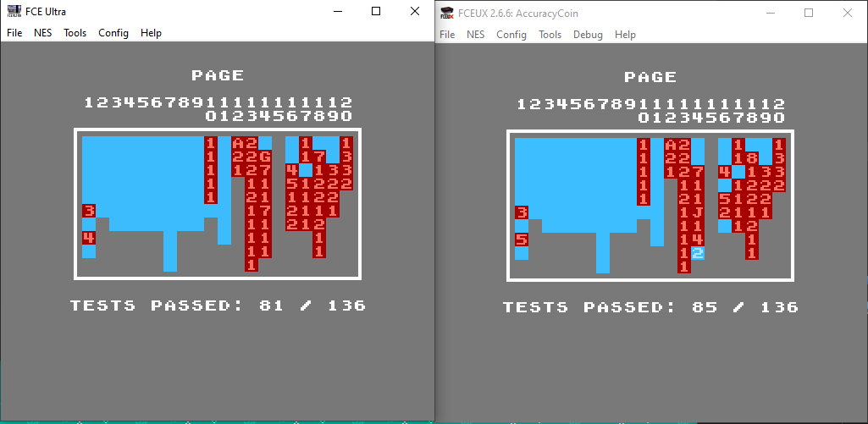Open the File menu in FCEUX 2.6.6

pos(447,35)
